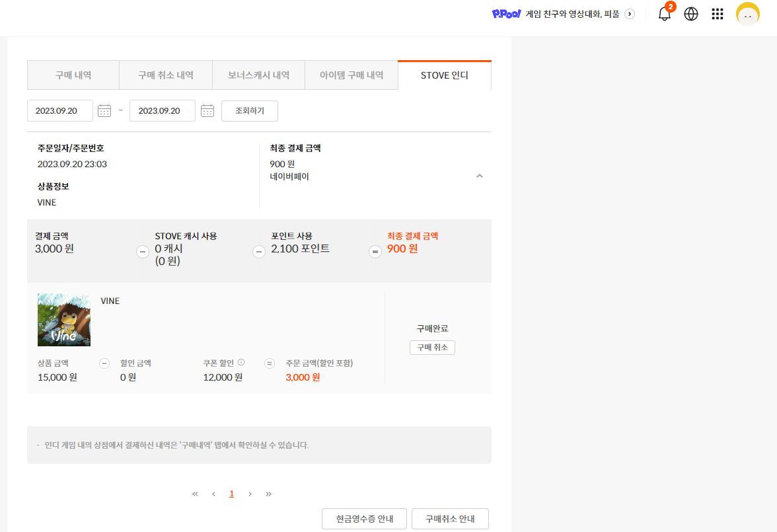
Task: Click the P.Pool logo banner
Action: pos(507,14)
